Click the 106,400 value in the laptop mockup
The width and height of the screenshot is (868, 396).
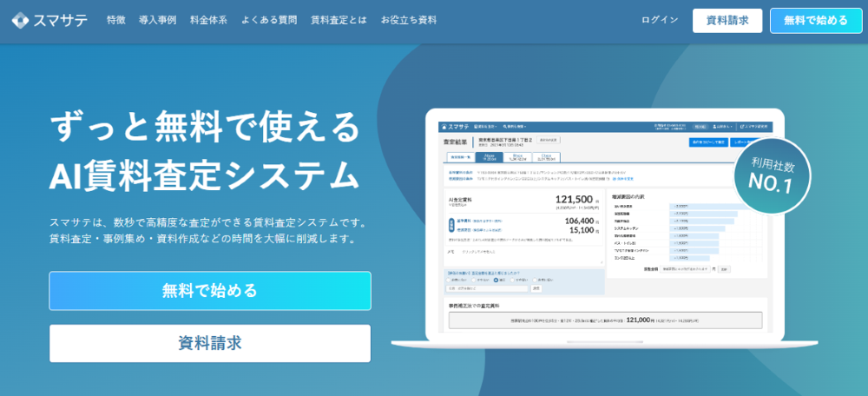pos(578,221)
